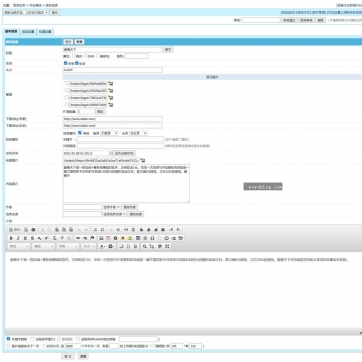
Task: Open the text color picker in the editor
Action: point(103,246)
